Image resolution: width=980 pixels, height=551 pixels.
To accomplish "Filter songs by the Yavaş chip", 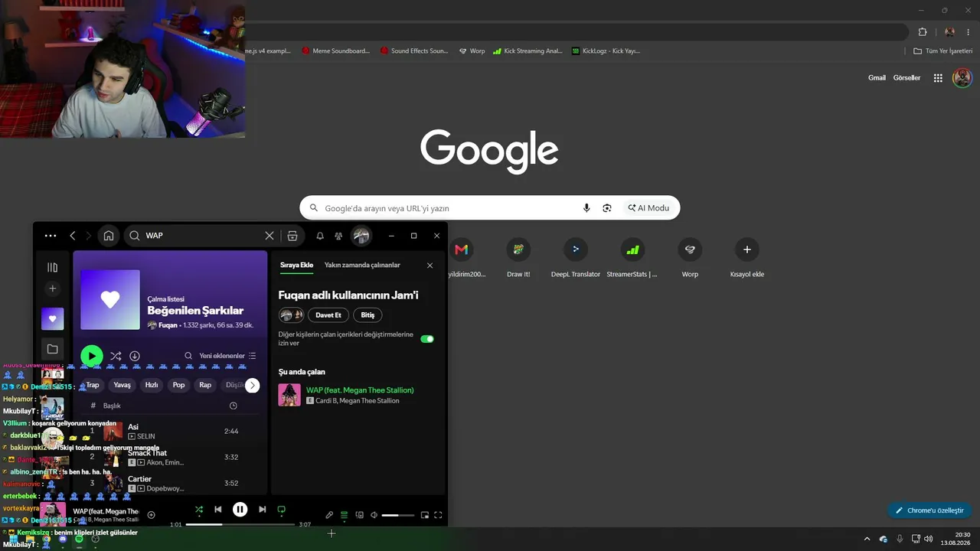I will (x=122, y=385).
